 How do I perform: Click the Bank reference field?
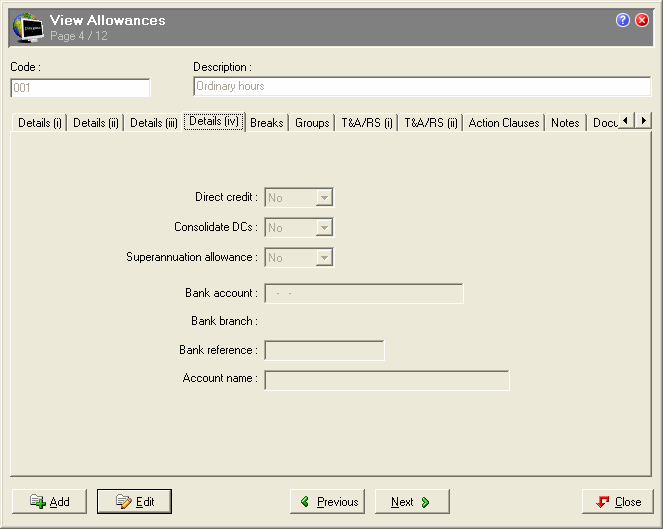pyautogui.click(x=324, y=351)
